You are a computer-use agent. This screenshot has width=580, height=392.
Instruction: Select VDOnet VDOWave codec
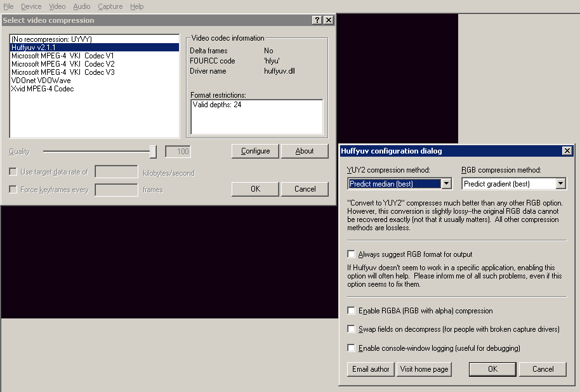(x=95, y=81)
